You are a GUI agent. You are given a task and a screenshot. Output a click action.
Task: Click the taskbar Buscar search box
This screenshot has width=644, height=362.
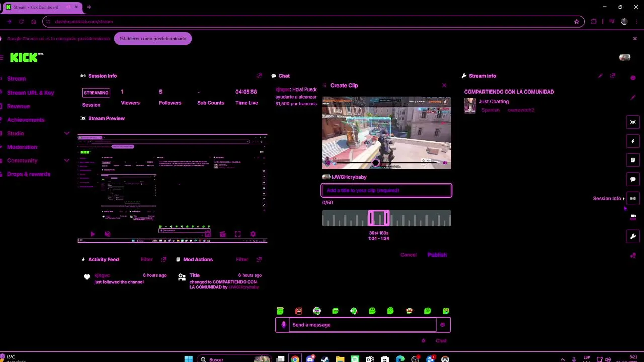[x=235, y=359]
